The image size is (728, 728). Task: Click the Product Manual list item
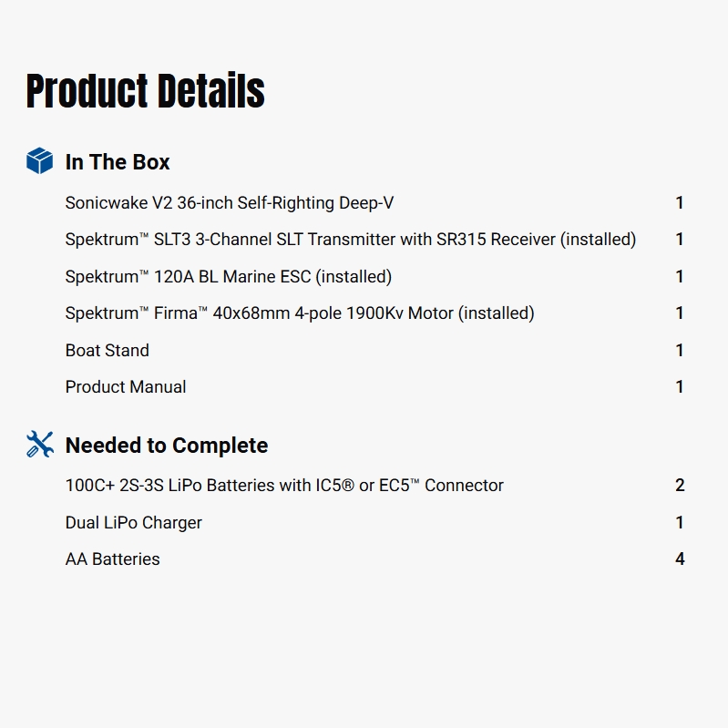[126, 387]
